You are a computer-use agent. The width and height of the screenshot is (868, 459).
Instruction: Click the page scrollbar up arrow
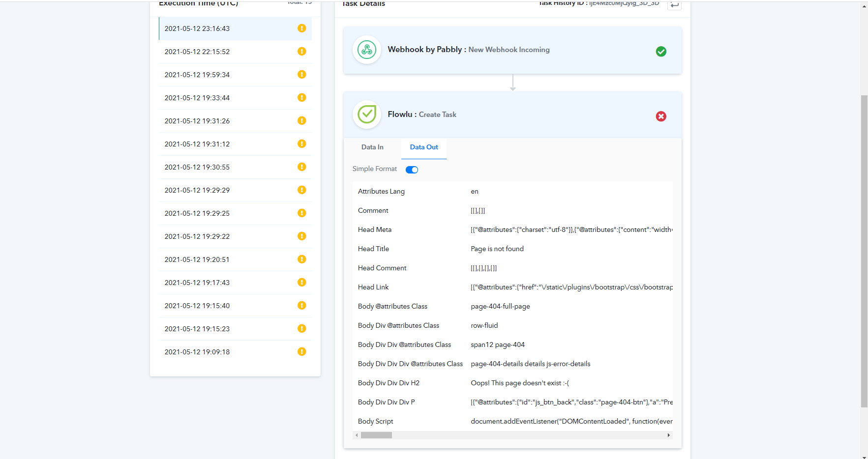[864, 6]
